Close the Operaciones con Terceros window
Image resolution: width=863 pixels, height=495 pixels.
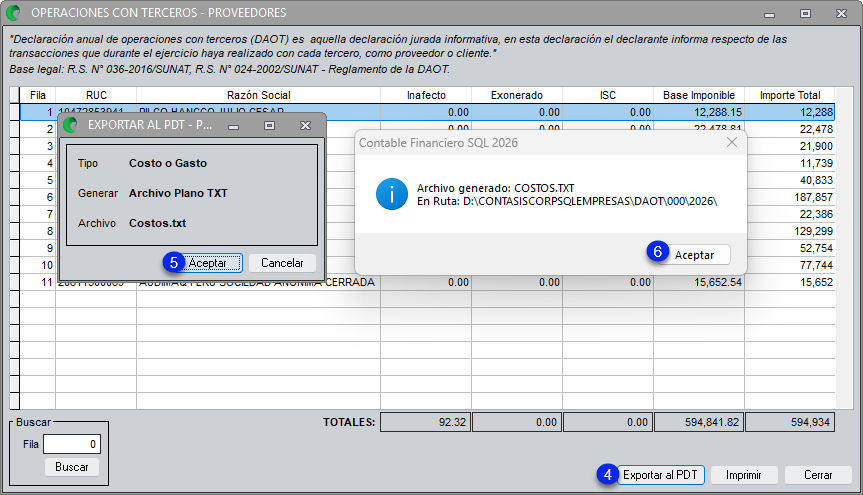(x=841, y=13)
